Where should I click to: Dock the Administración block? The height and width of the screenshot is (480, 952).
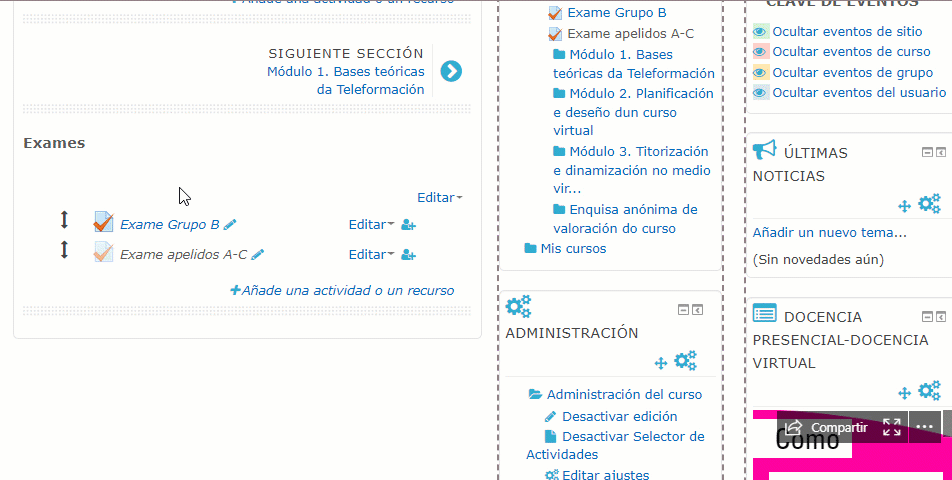coord(698,310)
